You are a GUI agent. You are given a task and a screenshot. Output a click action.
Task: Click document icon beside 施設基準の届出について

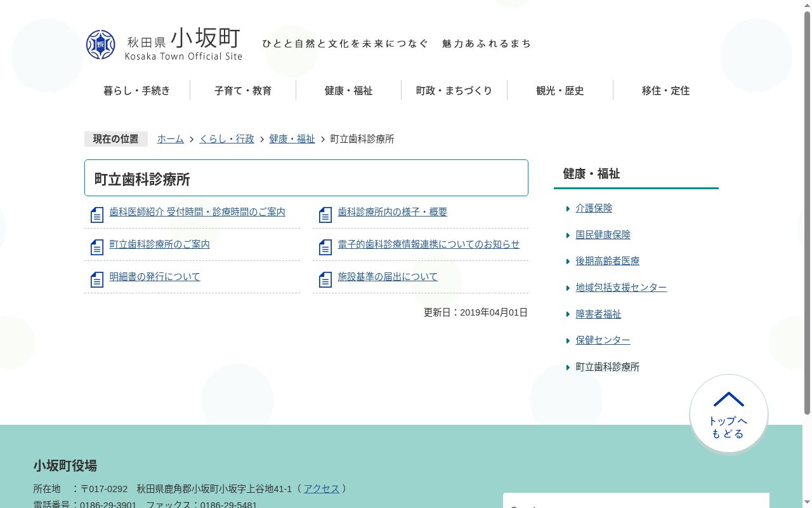pyautogui.click(x=325, y=280)
